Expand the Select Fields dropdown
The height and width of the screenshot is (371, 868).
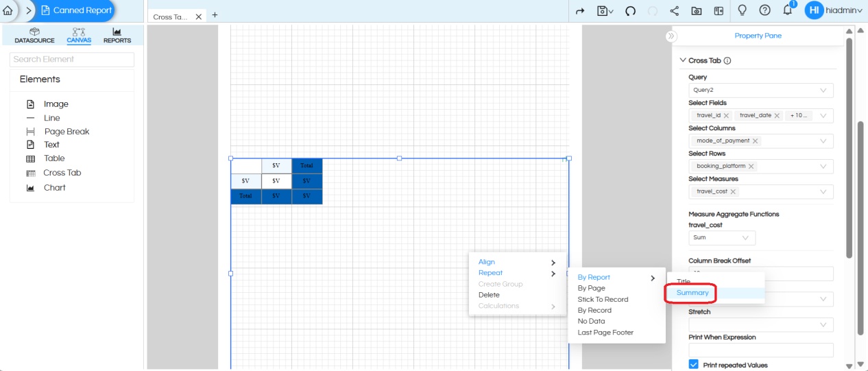(823, 116)
